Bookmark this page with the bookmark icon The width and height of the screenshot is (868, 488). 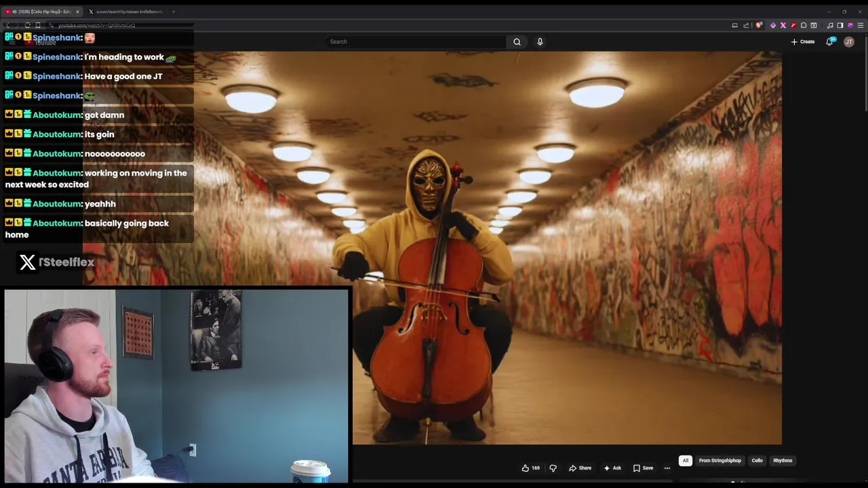[38, 25]
